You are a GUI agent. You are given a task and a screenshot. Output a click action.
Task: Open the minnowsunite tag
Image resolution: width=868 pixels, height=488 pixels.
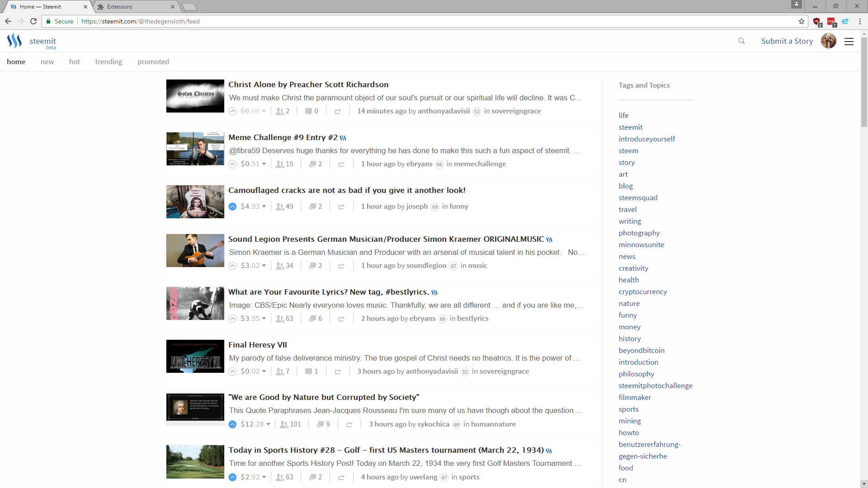pos(642,245)
